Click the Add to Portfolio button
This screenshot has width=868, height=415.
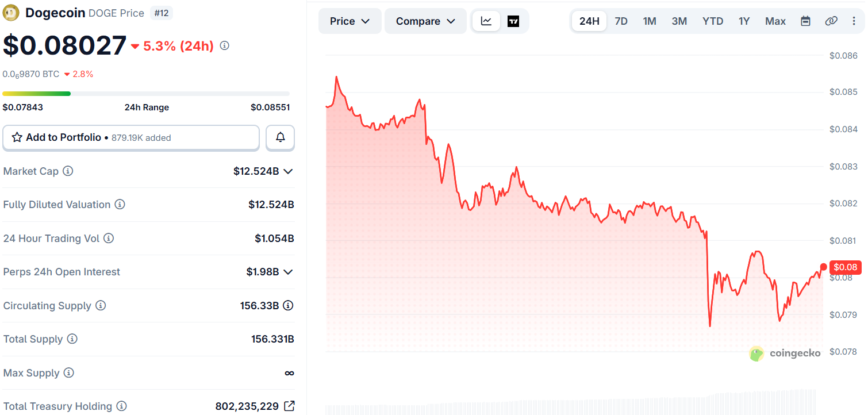coord(131,137)
